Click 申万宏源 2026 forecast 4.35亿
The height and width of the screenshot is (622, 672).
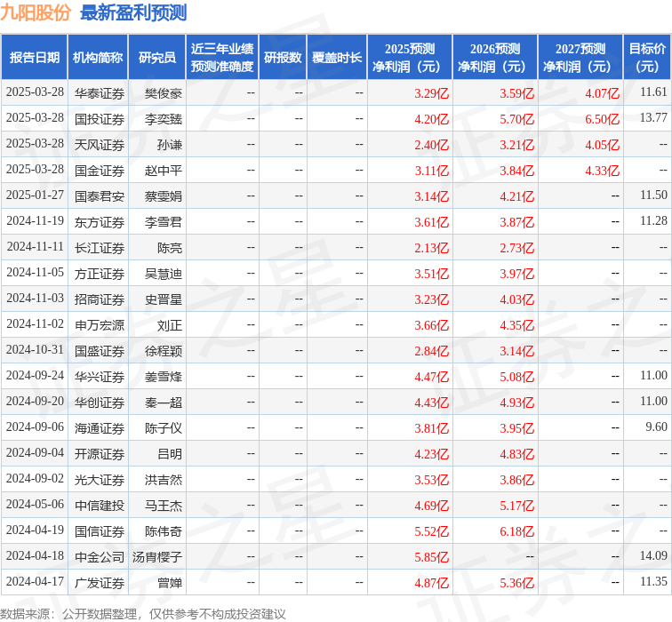(x=516, y=325)
